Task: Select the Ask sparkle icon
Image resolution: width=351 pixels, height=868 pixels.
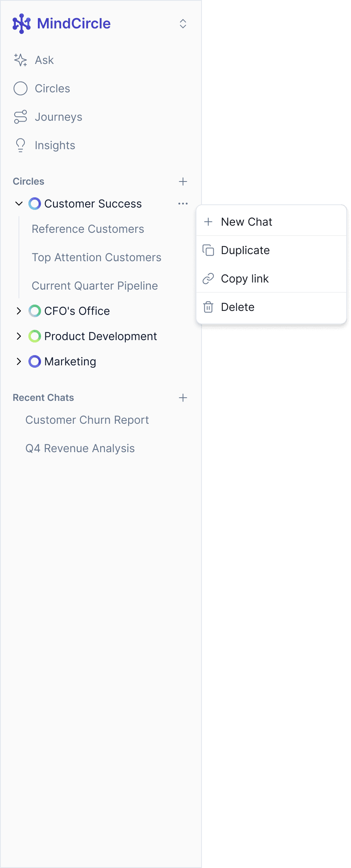Action: click(x=20, y=60)
